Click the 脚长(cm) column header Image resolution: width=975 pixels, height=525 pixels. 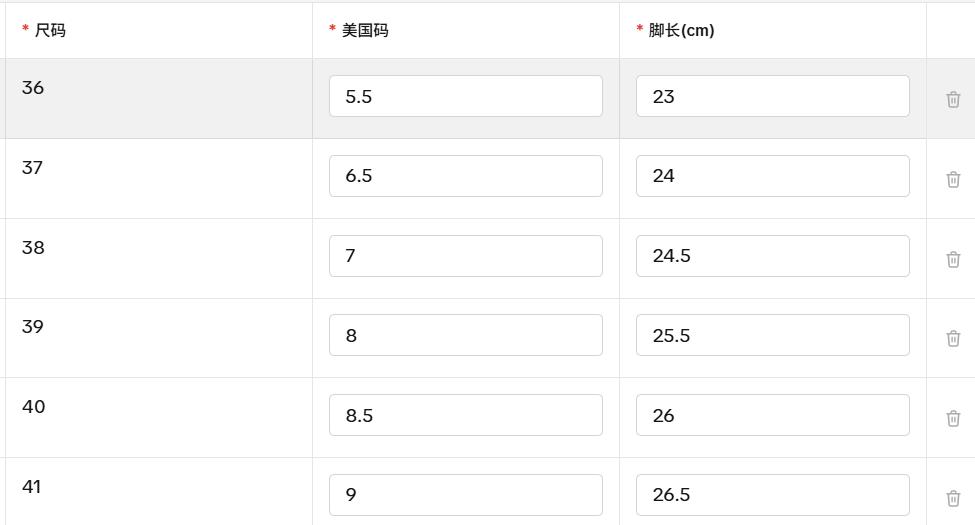coord(681,31)
